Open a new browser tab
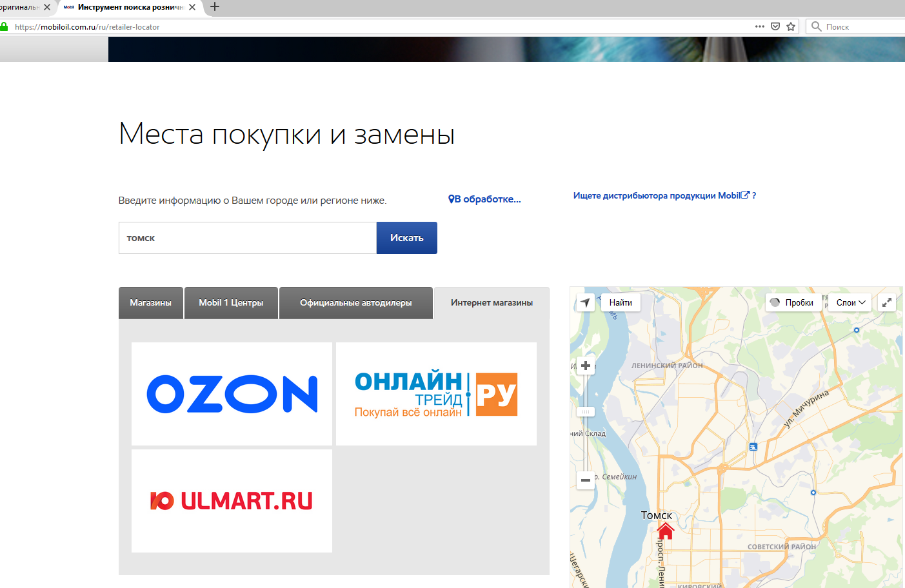 coord(215,6)
